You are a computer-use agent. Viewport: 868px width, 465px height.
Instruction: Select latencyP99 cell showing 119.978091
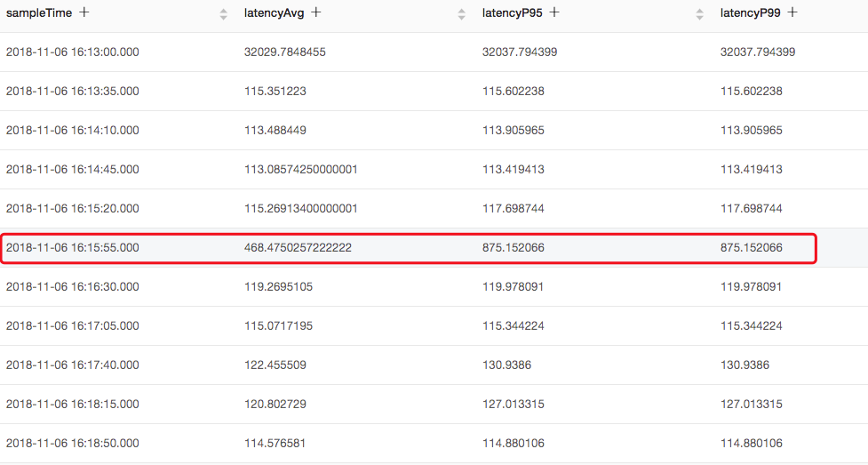pyautogui.click(x=751, y=287)
